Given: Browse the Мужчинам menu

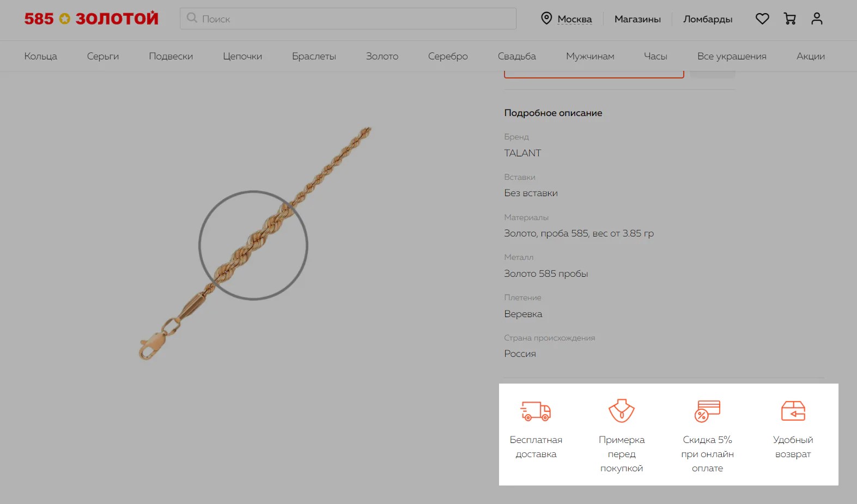Looking at the screenshot, I should [590, 56].
